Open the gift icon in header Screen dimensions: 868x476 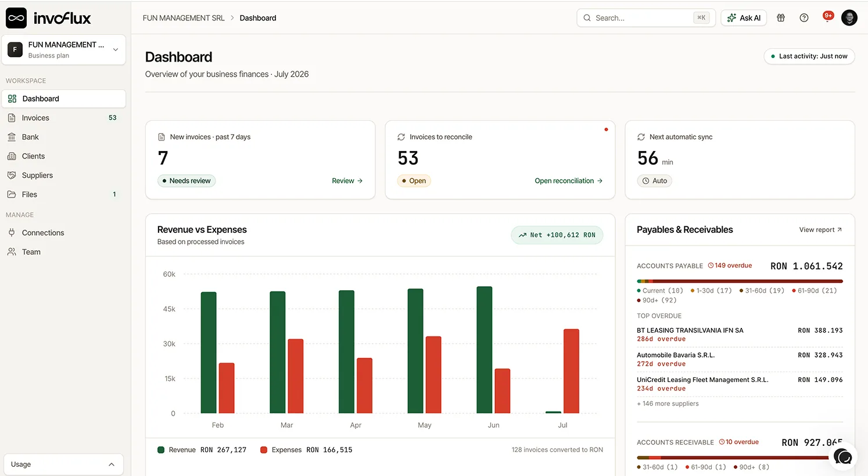(x=781, y=18)
